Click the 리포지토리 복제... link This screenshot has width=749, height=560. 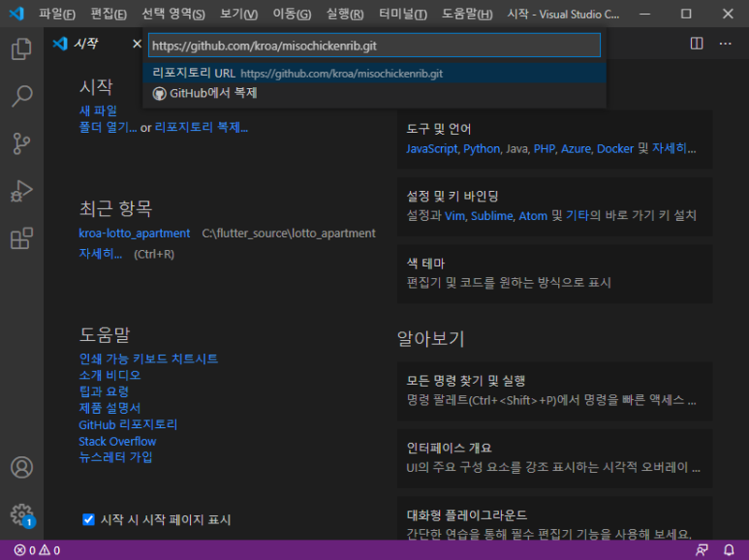202,127
